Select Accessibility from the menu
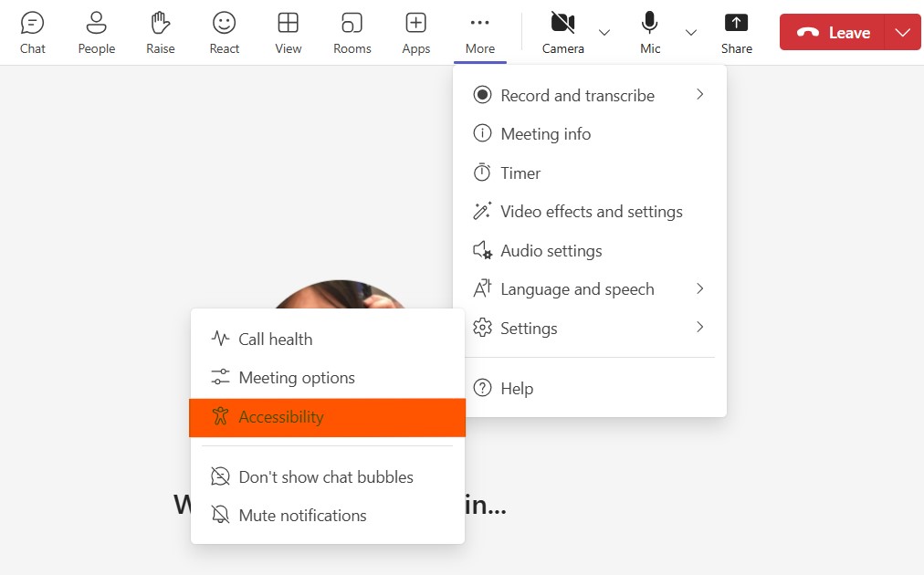924x575 pixels. click(x=280, y=416)
